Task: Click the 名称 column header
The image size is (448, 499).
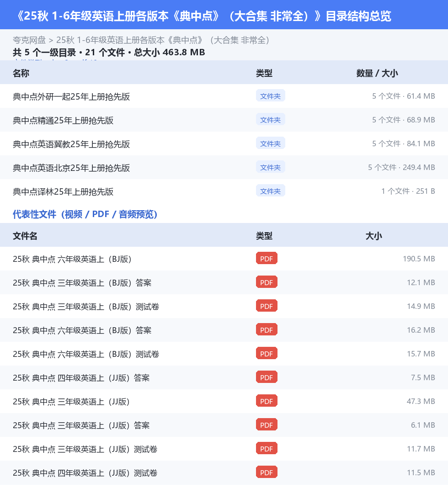Action: pos(21,73)
